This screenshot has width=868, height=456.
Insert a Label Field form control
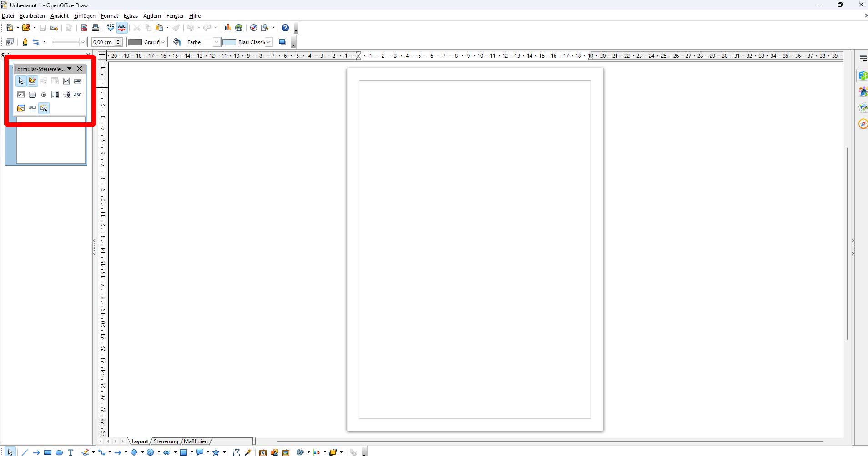coord(78,95)
